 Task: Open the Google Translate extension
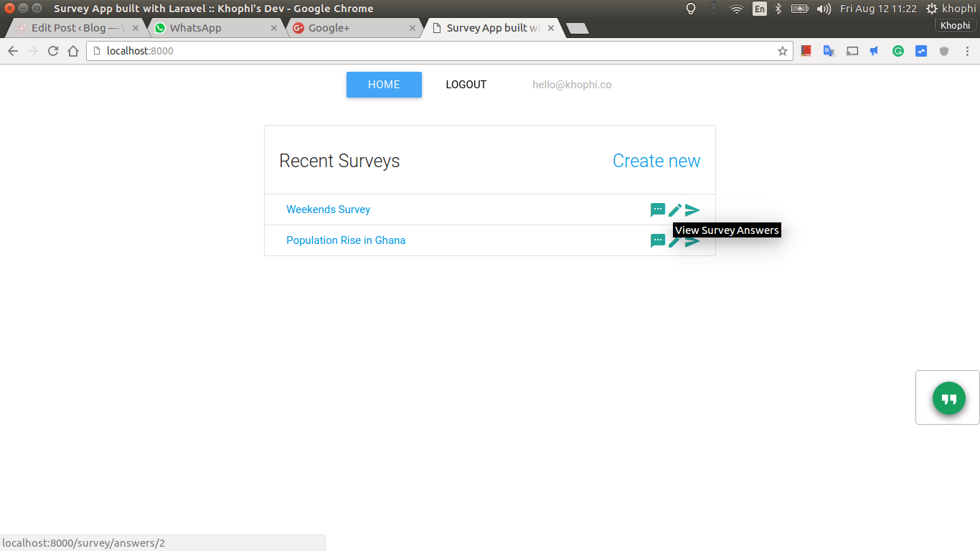pos(829,51)
